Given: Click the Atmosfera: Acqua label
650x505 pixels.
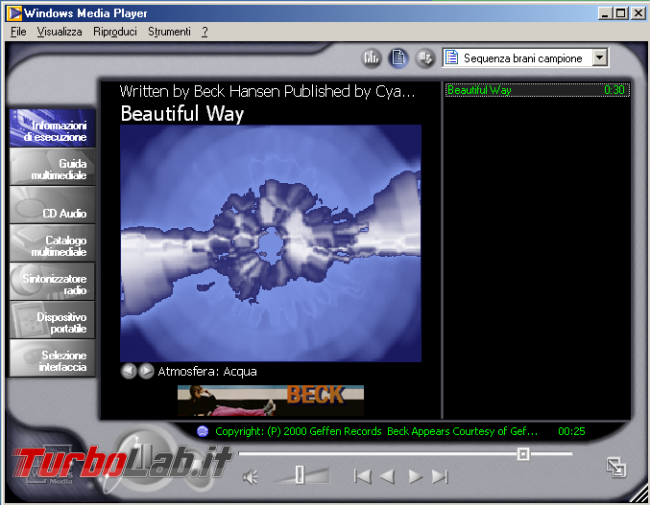Looking at the screenshot, I should click(207, 371).
